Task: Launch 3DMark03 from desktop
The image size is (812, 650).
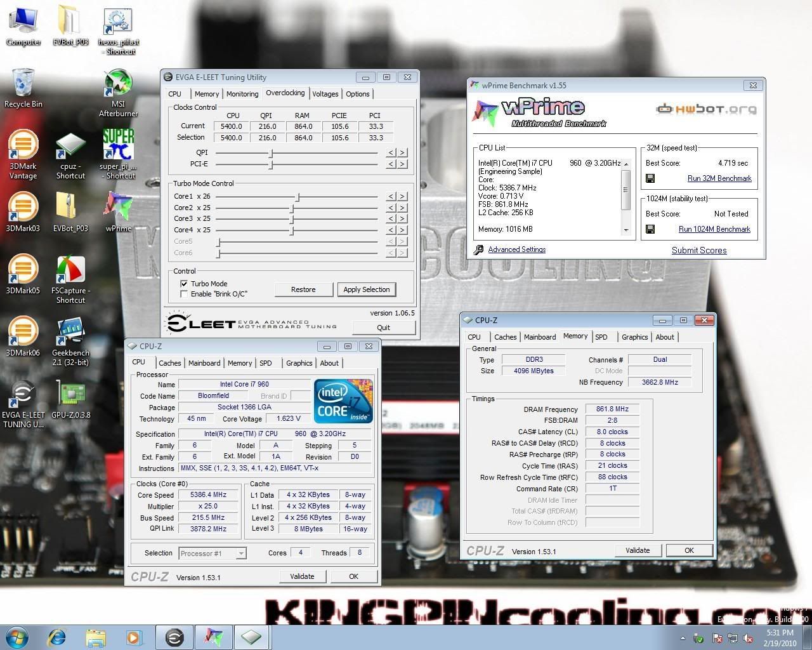Action: point(23,212)
